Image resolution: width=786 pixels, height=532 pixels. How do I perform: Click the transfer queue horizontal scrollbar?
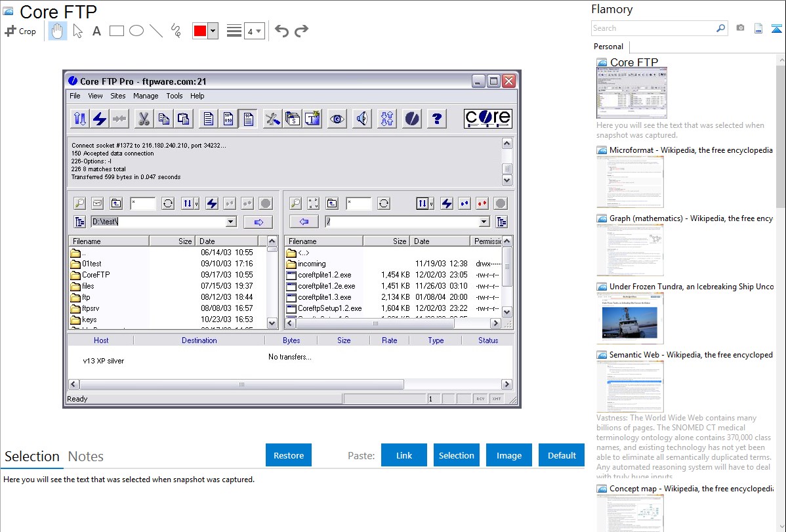[x=241, y=384]
